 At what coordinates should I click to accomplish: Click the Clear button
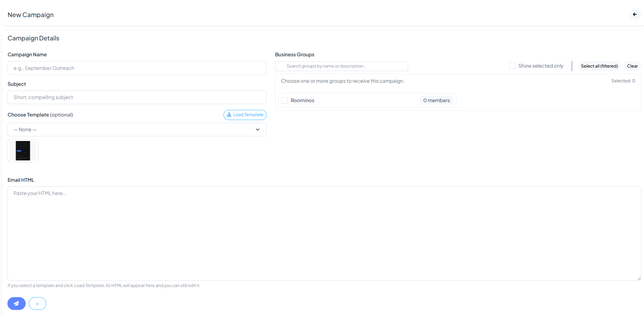pyautogui.click(x=632, y=66)
